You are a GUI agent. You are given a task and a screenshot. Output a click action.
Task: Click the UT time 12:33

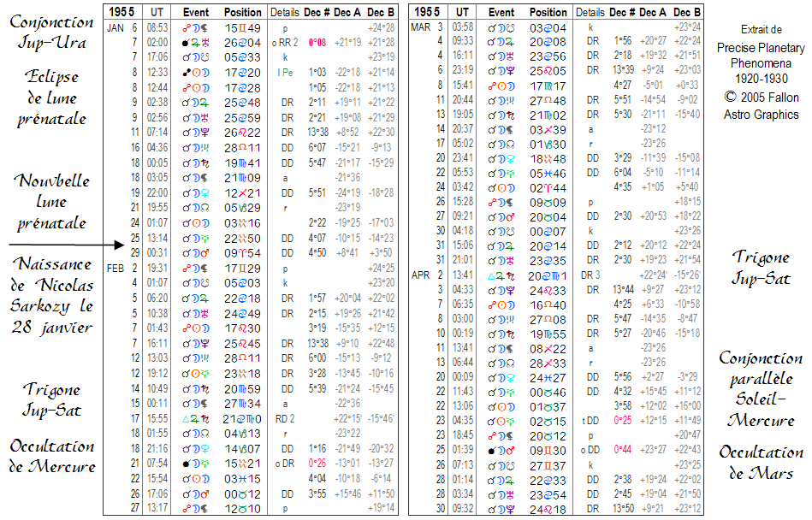click(157, 73)
